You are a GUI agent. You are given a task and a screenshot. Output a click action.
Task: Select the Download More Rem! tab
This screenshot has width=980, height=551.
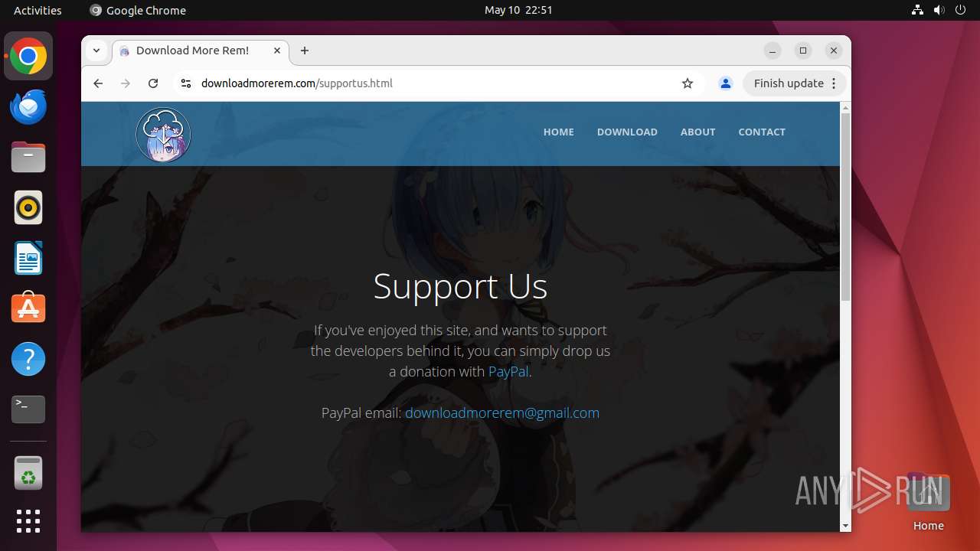pyautogui.click(x=201, y=51)
